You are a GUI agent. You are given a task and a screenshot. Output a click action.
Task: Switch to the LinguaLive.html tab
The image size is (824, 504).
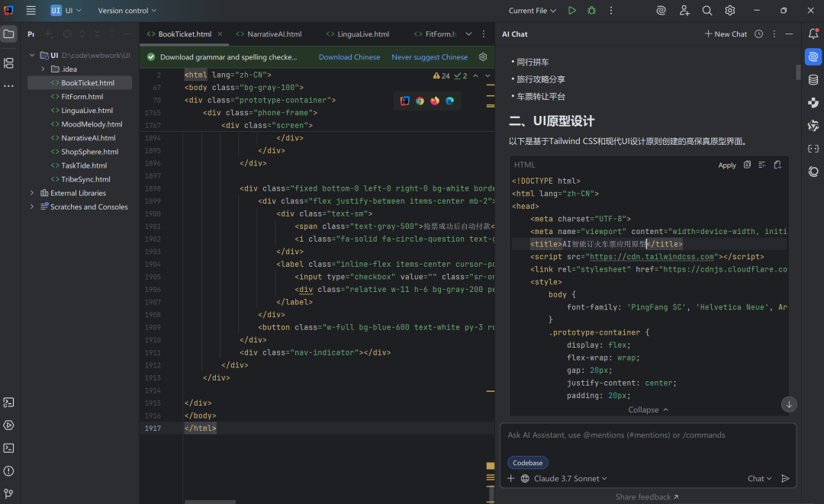[358, 34]
